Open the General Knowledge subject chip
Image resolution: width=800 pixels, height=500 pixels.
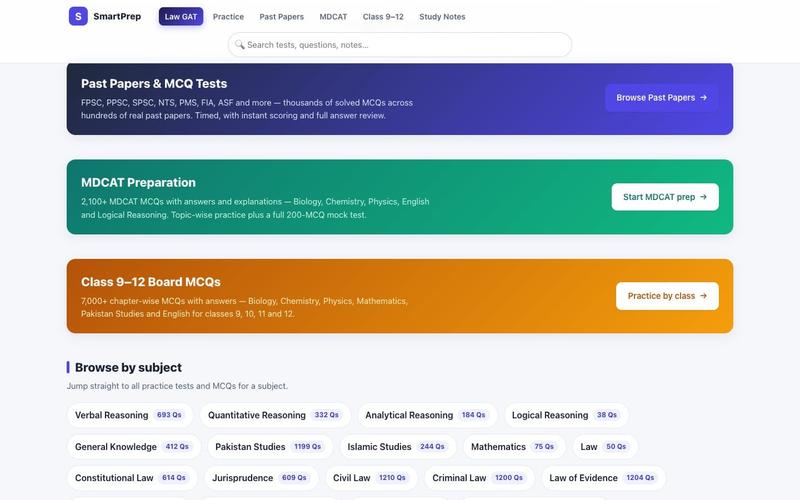134,446
